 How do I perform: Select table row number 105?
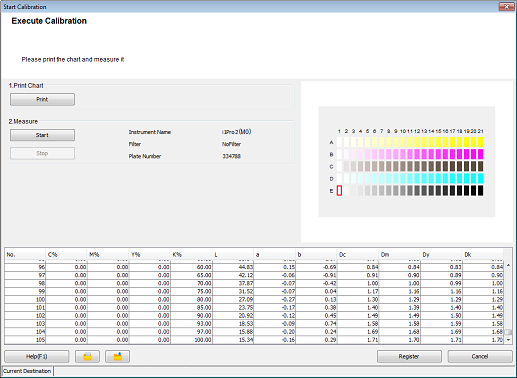coord(254,340)
